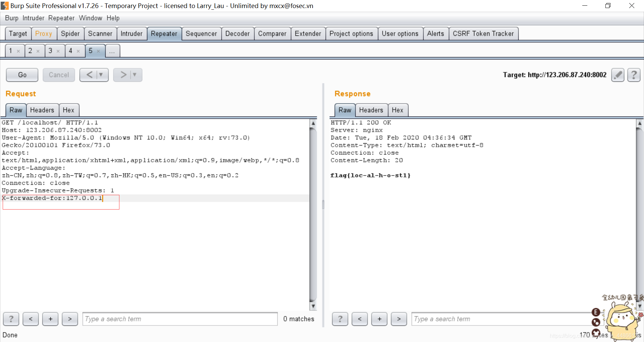
Task: Switch to the Scanner tab
Action: [100, 34]
